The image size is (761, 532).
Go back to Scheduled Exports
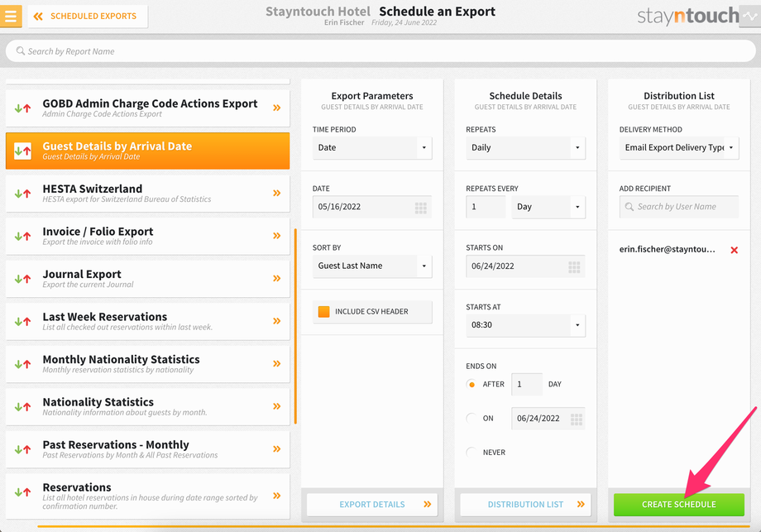point(88,17)
